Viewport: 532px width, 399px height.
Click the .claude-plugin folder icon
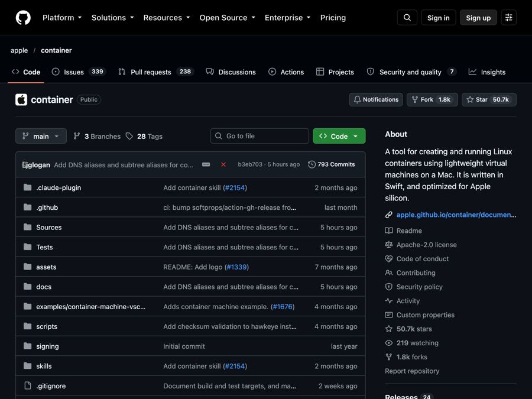[27, 187]
